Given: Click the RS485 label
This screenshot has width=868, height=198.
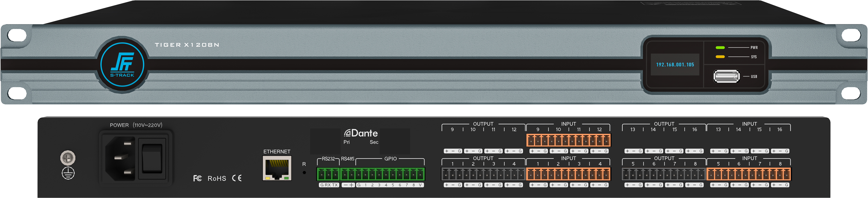Looking at the screenshot, I should [x=348, y=159].
